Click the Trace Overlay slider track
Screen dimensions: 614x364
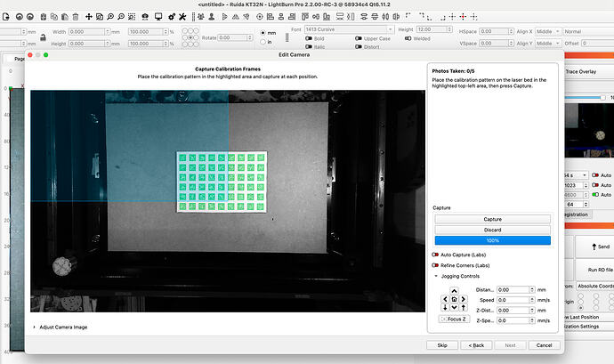click(x=584, y=97)
